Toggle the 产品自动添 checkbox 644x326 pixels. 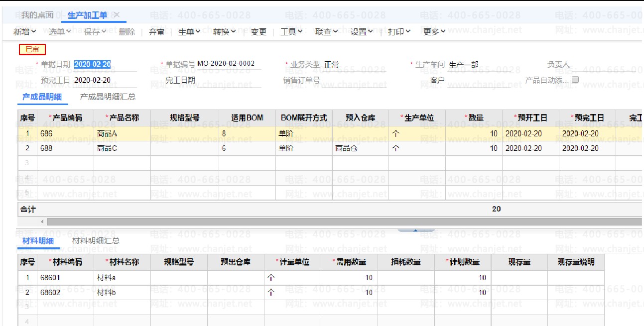point(575,80)
